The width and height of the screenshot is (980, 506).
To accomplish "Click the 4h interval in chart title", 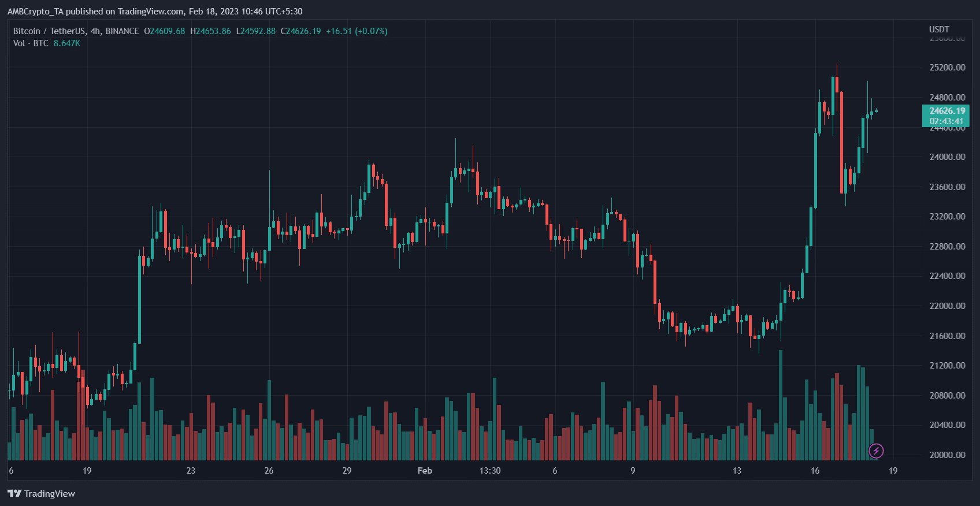I will [x=95, y=31].
